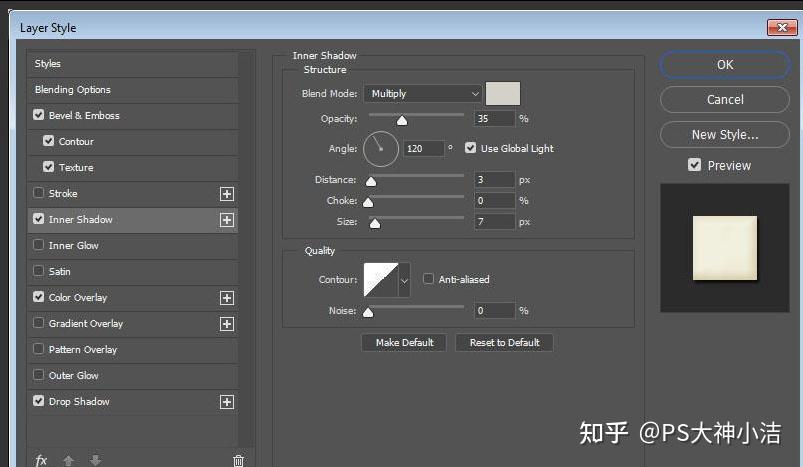Click the plus icon beside Color Overlay
The width and height of the screenshot is (803, 467).
click(x=227, y=298)
